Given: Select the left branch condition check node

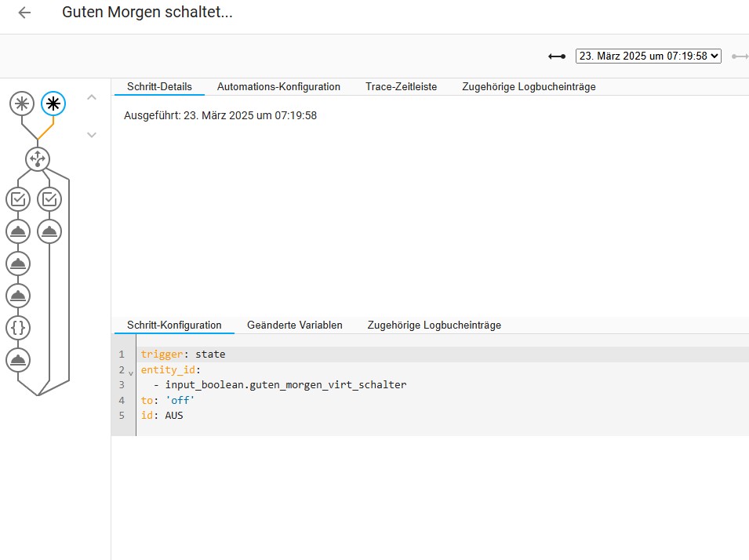Looking at the screenshot, I should 18,199.
